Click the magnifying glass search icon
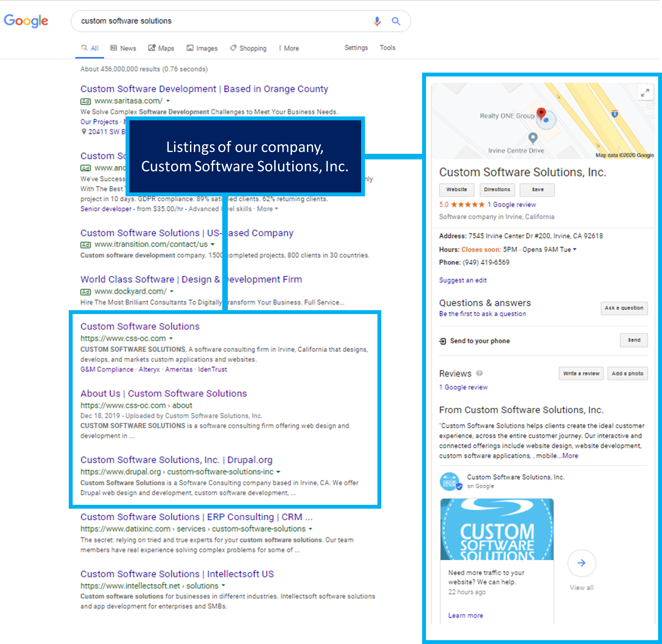 (396, 21)
